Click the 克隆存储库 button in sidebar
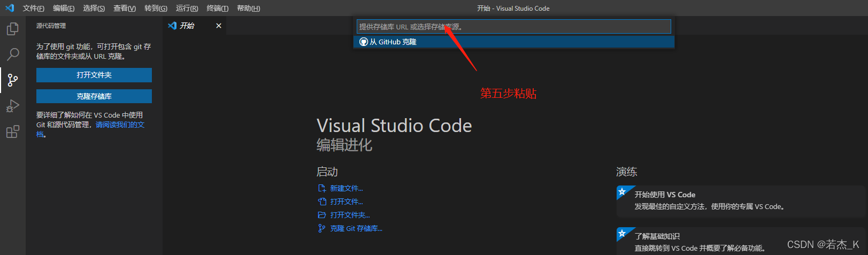The height and width of the screenshot is (255, 868). pos(94,96)
